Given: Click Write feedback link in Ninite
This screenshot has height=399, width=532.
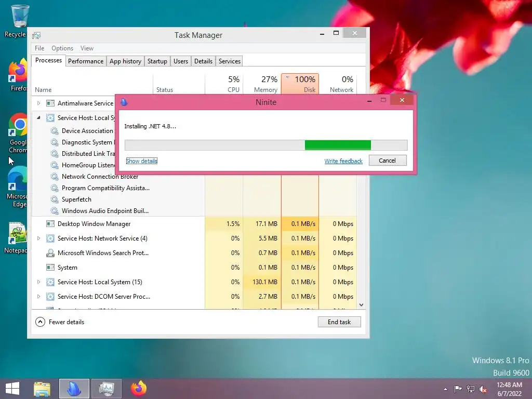Looking at the screenshot, I should pos(343,161).
